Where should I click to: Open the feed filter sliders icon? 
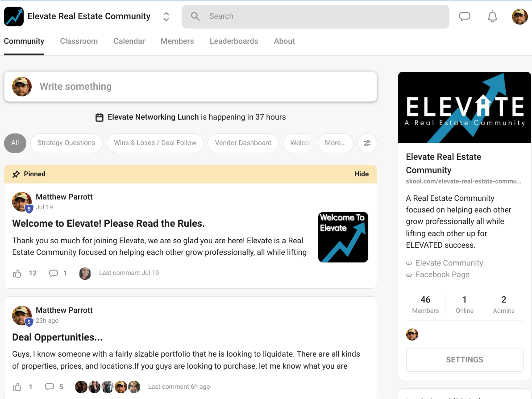click(367, 143)
